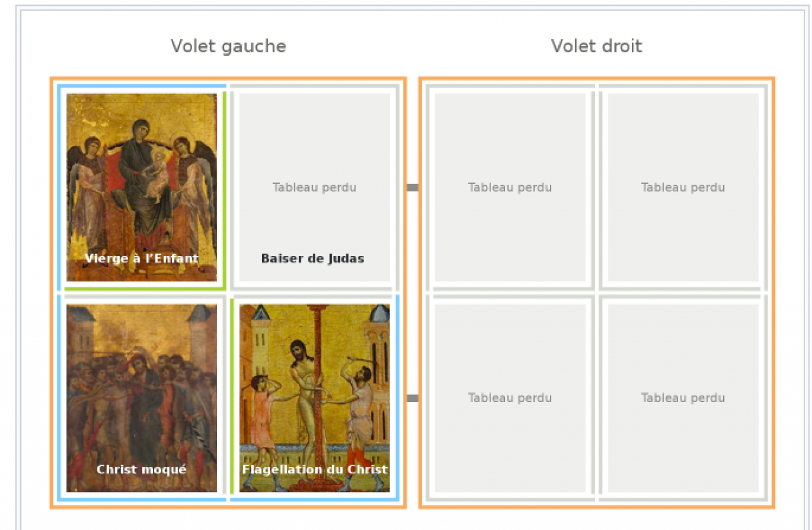Image resolution: width=812 pixels, height=530 pixels.
Task: Click the lower gray hinge between the panels
Action: [412, 398]
